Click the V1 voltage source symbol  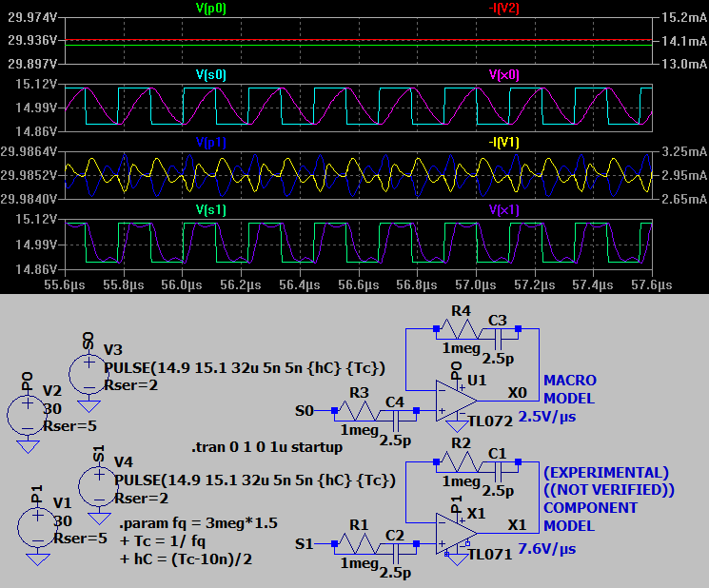pyautogui.click(x=36, y=526)
